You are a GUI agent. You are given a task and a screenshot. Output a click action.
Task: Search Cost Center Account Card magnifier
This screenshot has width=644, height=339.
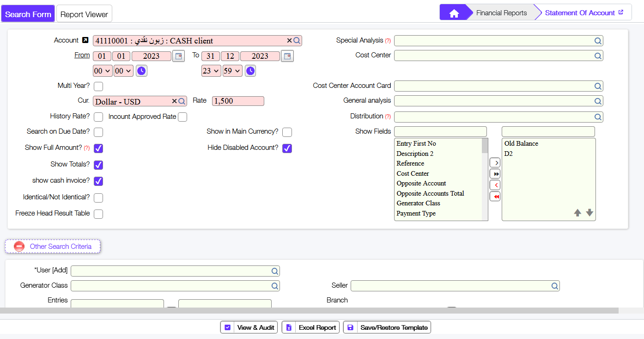point(598,86)
